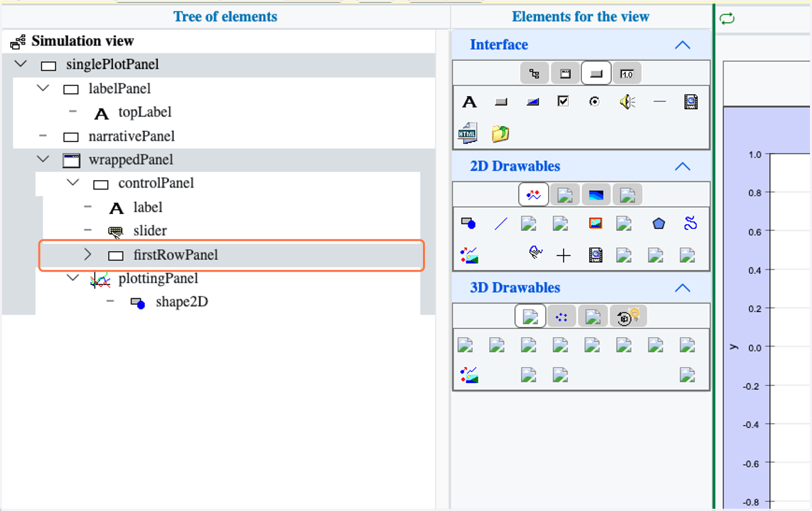The width and height of the screenshot is (812, 511).
Task: Select the RadioButton element icon
Action: 594,102
